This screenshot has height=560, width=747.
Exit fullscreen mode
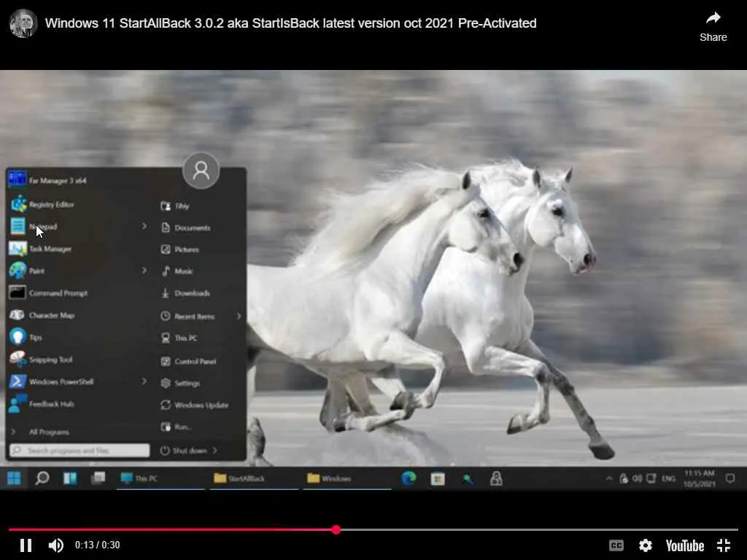[724, 545]
